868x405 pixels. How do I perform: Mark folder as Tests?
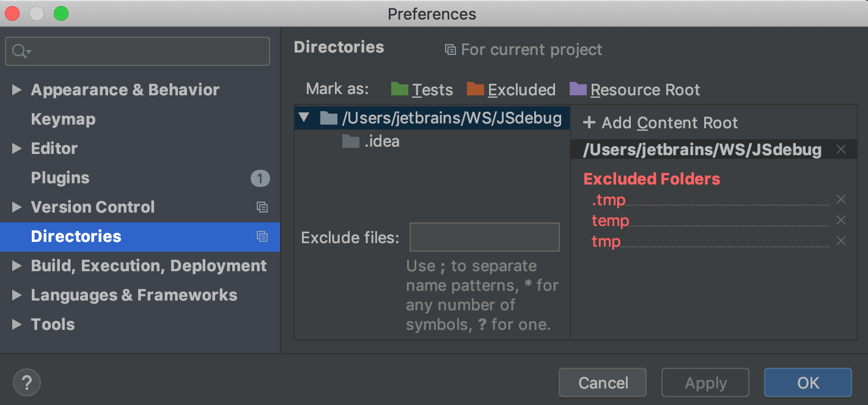pyautogui.click(x=422, y=90)
